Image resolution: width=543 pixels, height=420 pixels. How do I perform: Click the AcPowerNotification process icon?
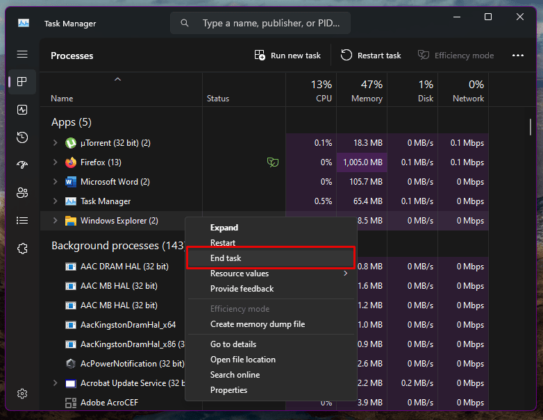coord(71,364)
